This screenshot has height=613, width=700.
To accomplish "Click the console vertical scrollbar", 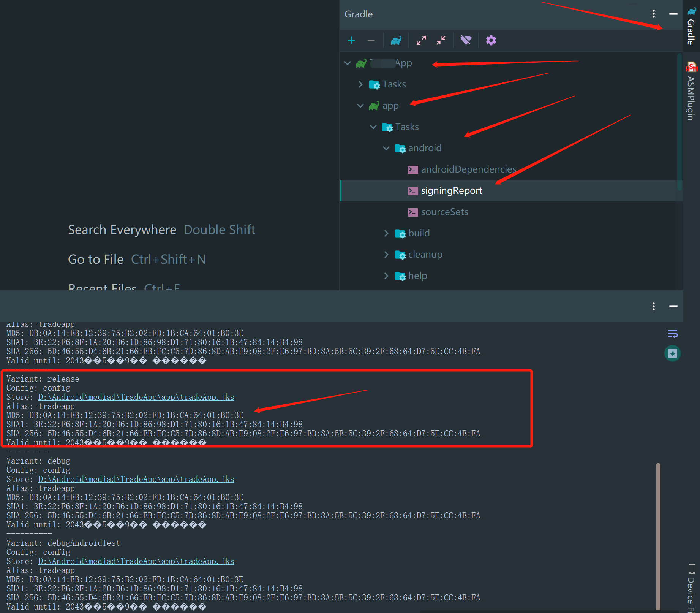I will point(658,537).
